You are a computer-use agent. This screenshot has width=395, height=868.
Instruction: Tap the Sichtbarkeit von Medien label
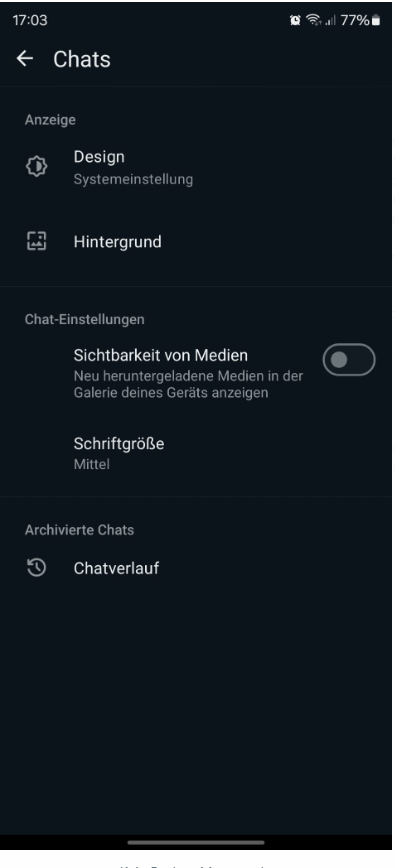pos(160,354)
